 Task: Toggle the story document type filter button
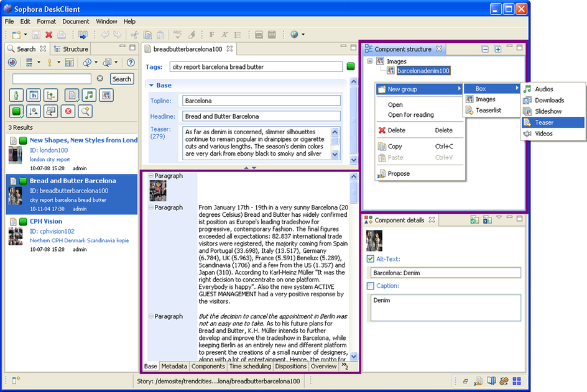[x=72, y=96]
